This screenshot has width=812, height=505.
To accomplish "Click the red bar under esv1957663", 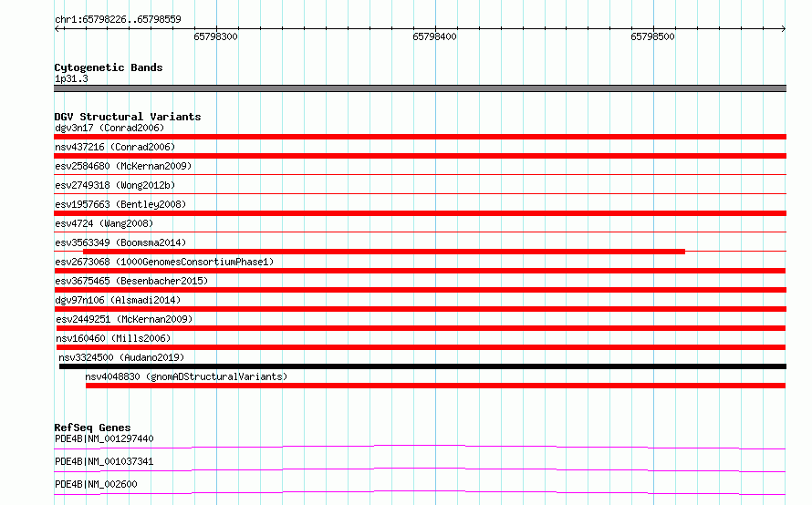I will click(x=420, y=213).
